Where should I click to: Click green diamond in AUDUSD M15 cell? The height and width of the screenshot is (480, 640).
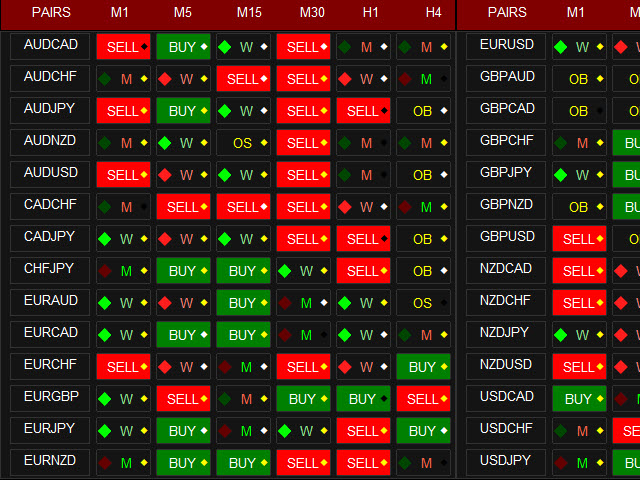224,175
